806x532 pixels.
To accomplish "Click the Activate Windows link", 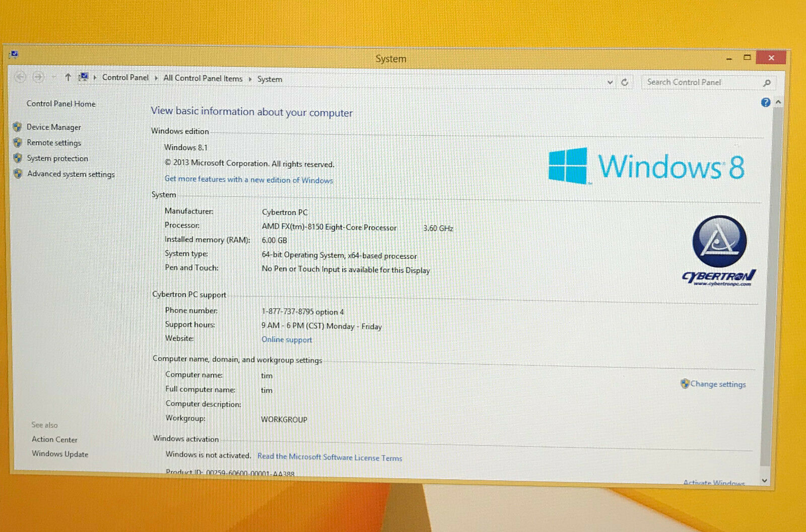I will [x=714, y=483].
